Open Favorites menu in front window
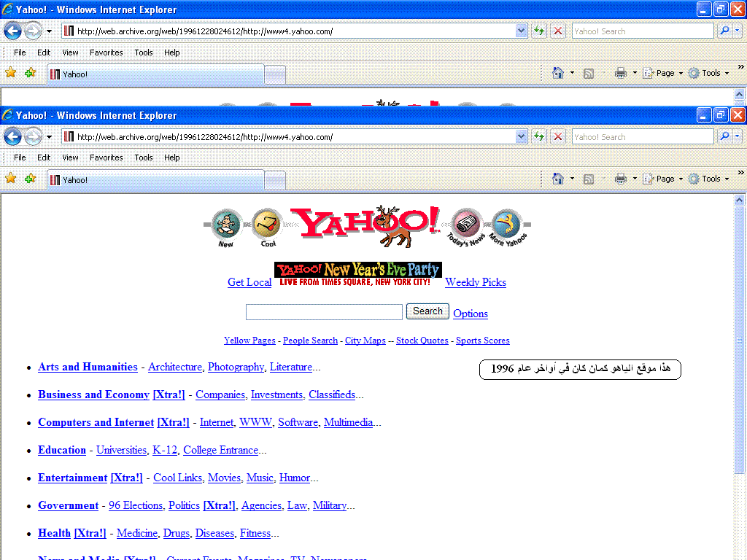The image size is (747, 560). (x=107, y=157)
